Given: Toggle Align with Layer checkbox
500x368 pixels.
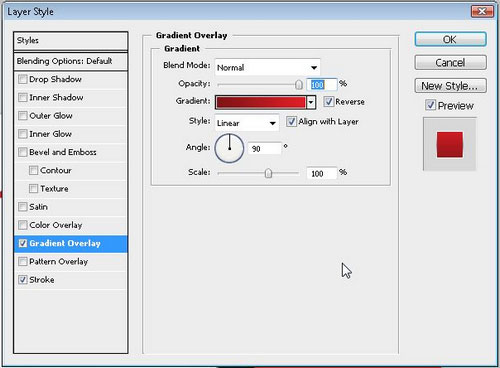Looking at the screenshot, I should tap(291, 122).
